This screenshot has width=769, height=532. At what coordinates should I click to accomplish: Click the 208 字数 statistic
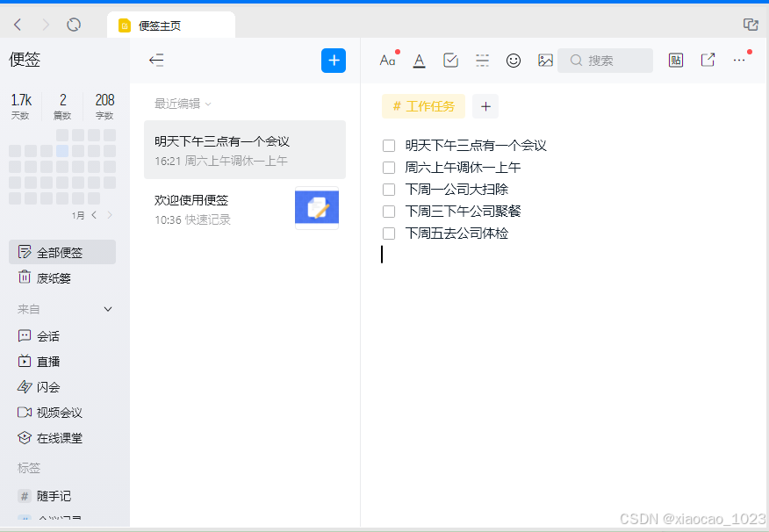pos(104,106)
